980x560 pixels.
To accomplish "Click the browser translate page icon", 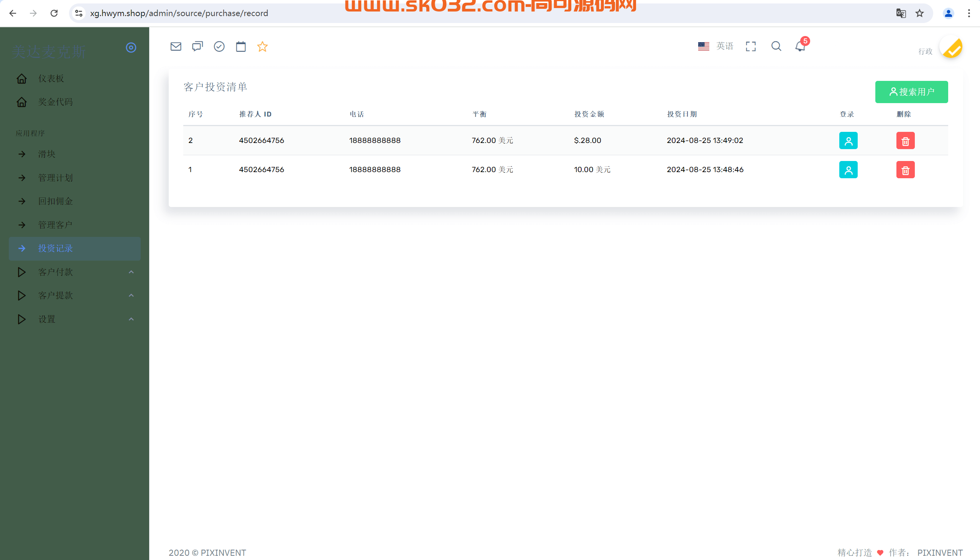I will (x=900, y=13).
